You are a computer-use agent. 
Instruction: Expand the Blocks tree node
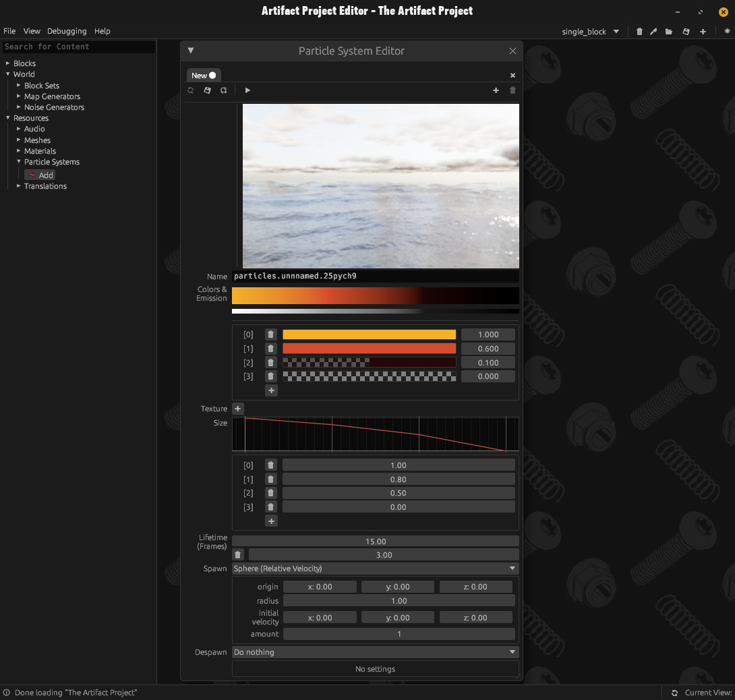click(x=8, y=63)
